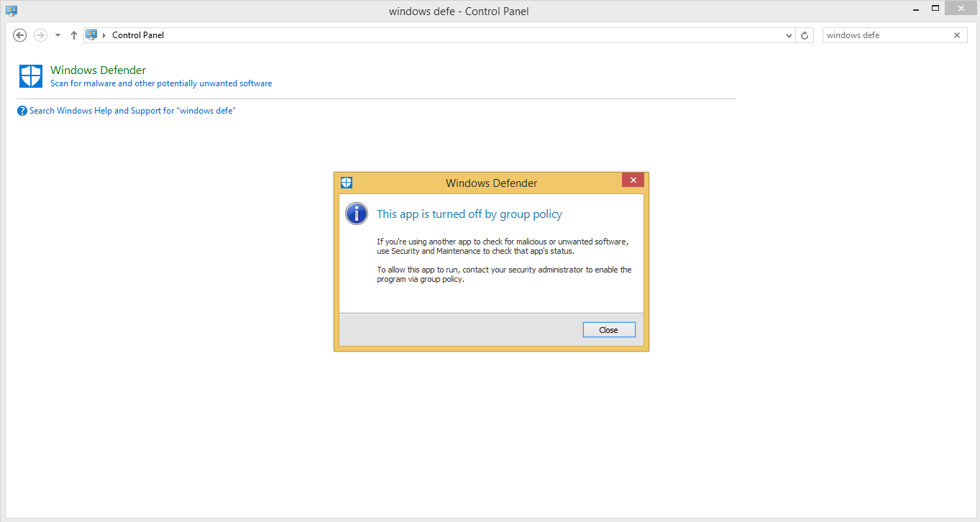Image resolution: width=980 pixels, height=522 pixels.
Task: Click the Forward navigation arrow
Action: point(40,35)
